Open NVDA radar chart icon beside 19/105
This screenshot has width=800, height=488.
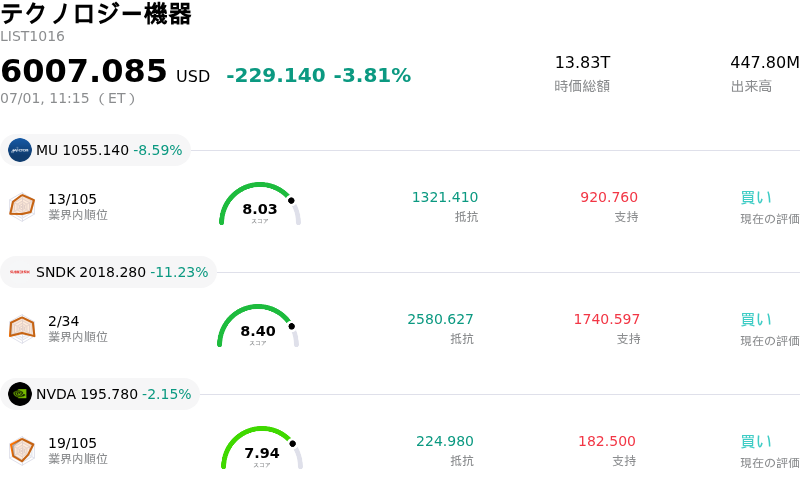pyautogui.click(x=22, y=451)
